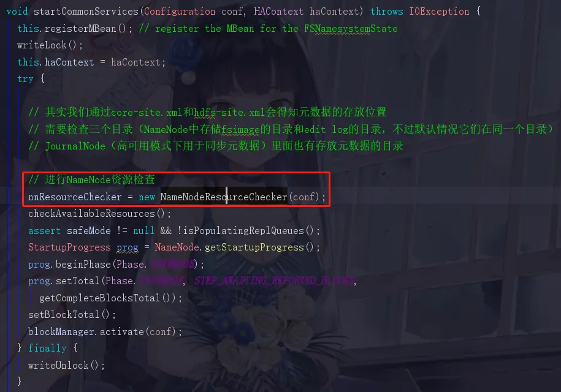561x392 pixels.
Task: Click the StartupProgress type name
Action: pos(69,247)
